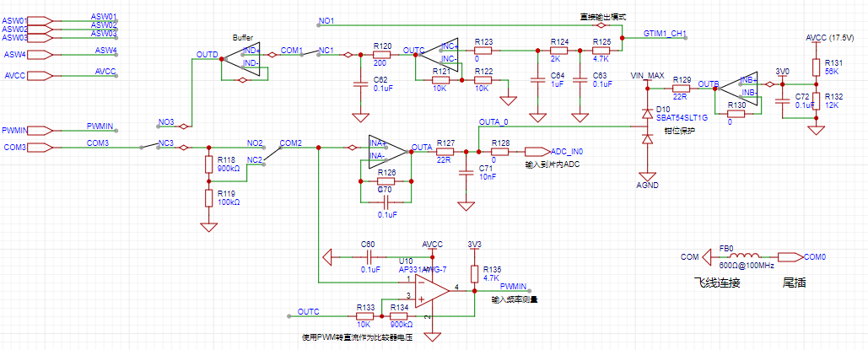Select the COM0 port symbol
The width and height of the screenshot is (868, 350).
[790, 257]
